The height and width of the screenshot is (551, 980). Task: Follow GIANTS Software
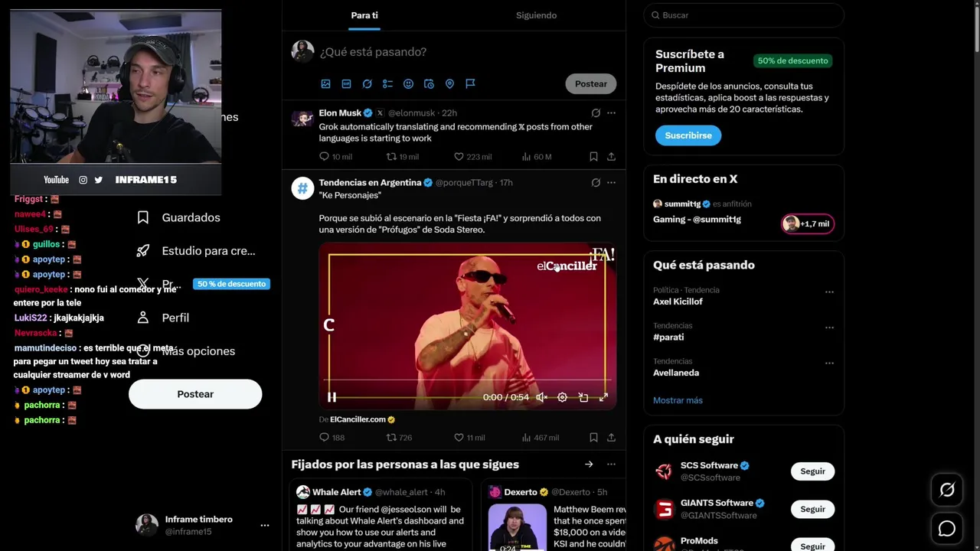(x=812, y=509)
